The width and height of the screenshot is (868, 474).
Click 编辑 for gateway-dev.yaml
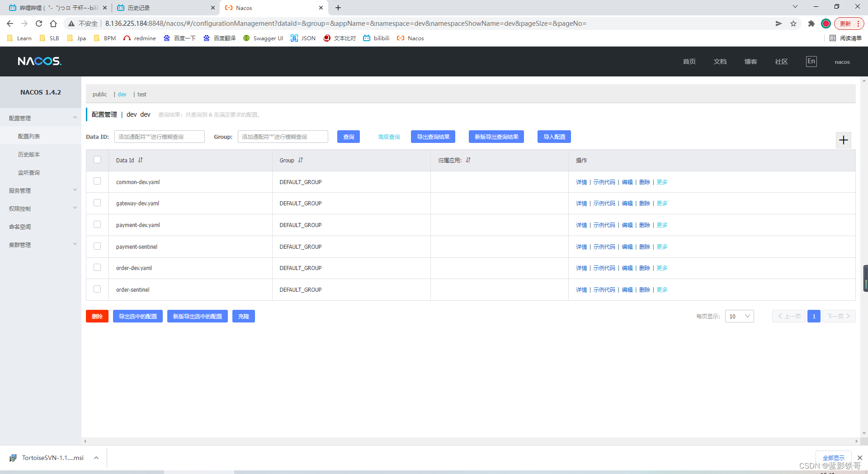click(627, 203)
